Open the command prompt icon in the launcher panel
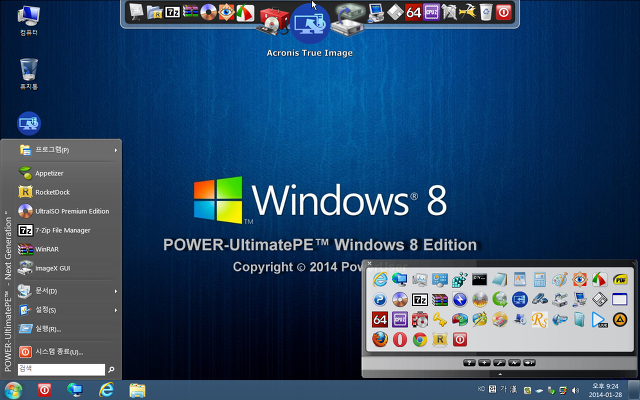 click(x=479, y=279)
